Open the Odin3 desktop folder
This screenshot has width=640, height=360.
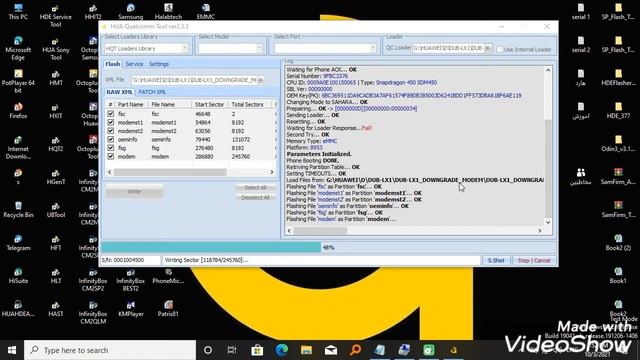coord(618,144)
